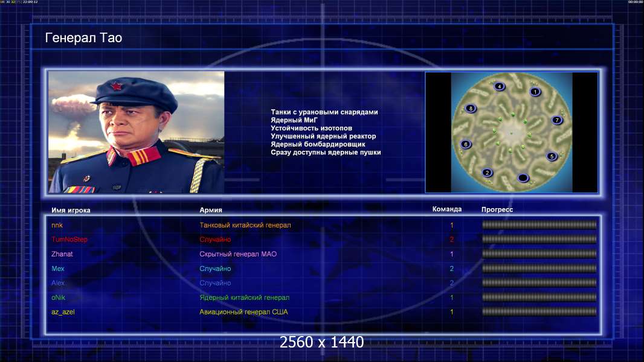
Task: Select start position marker 1 on minimap
Action: click(535, 92)
